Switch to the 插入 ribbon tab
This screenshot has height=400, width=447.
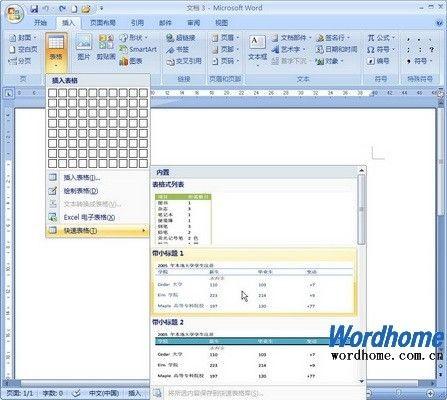[x=69, y=23]
